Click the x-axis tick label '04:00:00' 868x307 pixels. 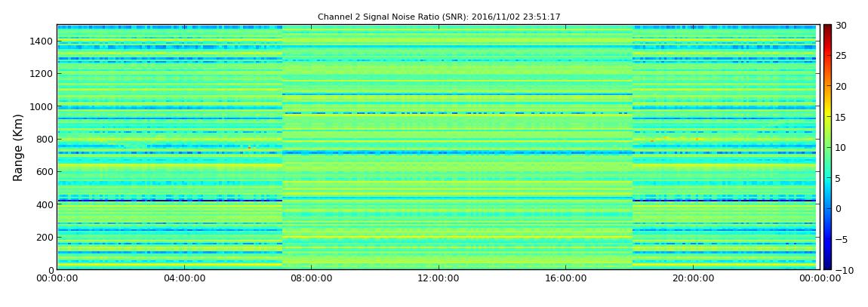coord(184,278)
